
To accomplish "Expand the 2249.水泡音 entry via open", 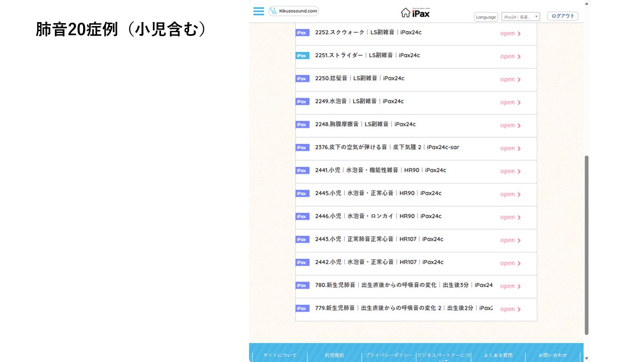I will [x=510, y=102].
